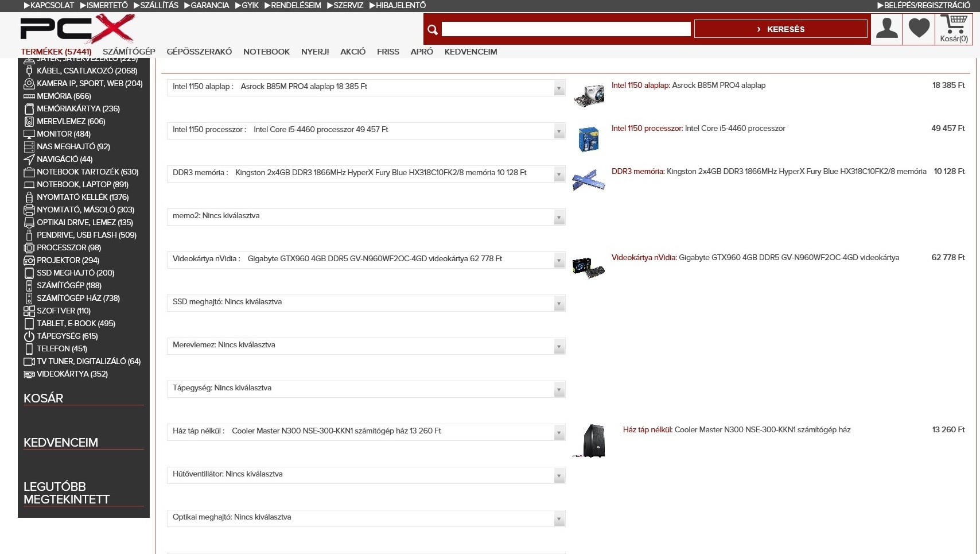Open the Tápegység dropdown
980x554 pixels.
click(366, 389)
